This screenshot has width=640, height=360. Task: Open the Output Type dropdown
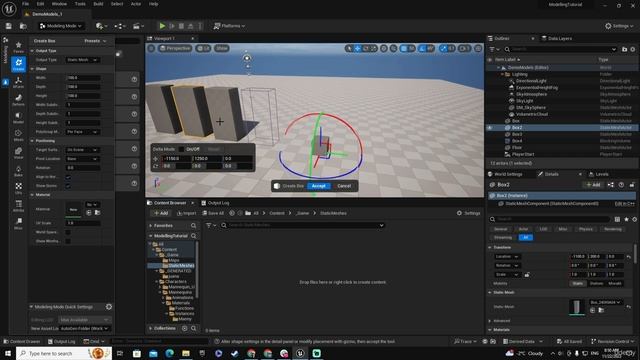tap(82, 60)
